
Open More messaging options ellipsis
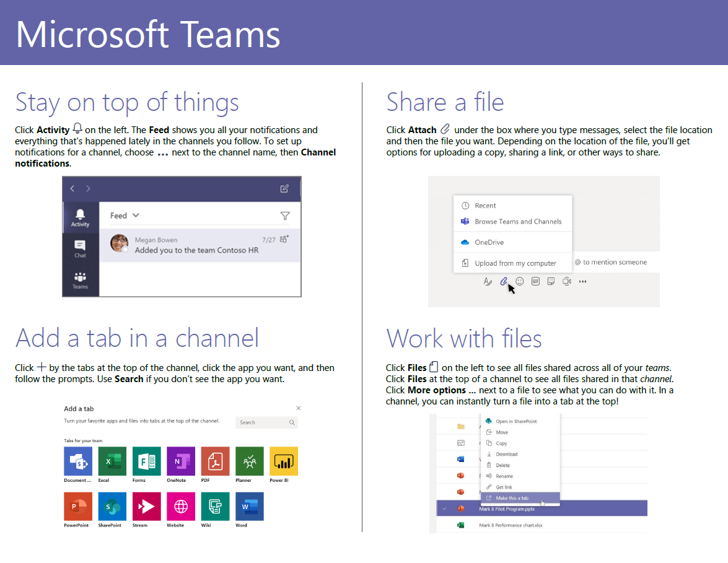[582, 281]
